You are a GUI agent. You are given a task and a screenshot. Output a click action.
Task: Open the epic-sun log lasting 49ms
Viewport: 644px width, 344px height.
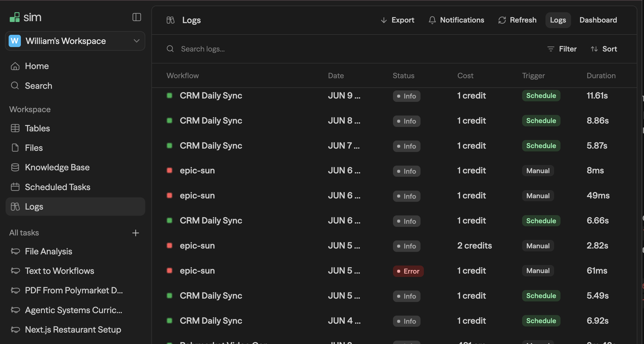394,196
